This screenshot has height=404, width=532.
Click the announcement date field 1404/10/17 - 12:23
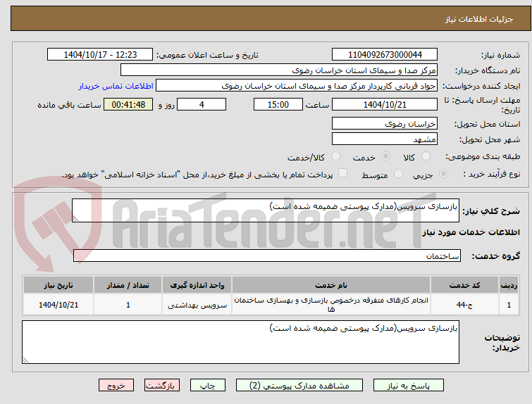100,55
